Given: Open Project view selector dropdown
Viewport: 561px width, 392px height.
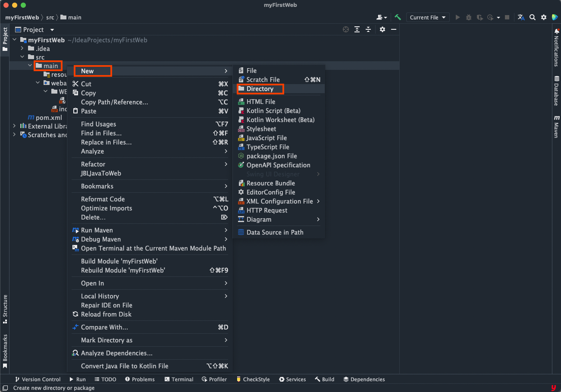Looking at the screenshot, I should 34,29.
